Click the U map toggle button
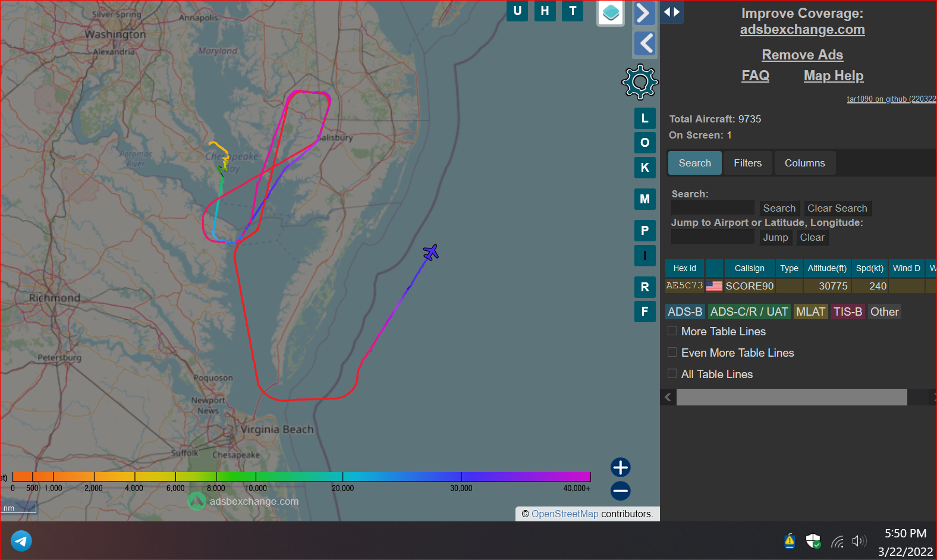Viewport: 937px width, 560px height. (517, 11)
